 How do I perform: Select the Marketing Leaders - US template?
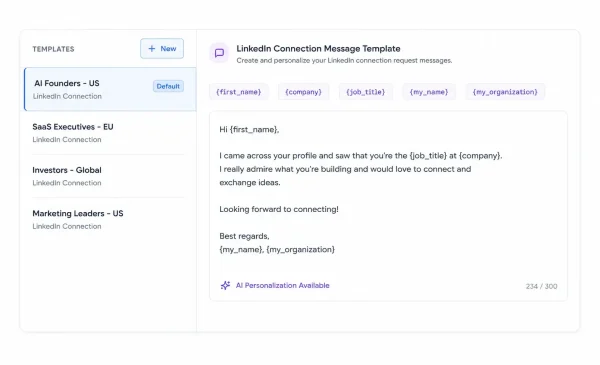click(108, 219)
